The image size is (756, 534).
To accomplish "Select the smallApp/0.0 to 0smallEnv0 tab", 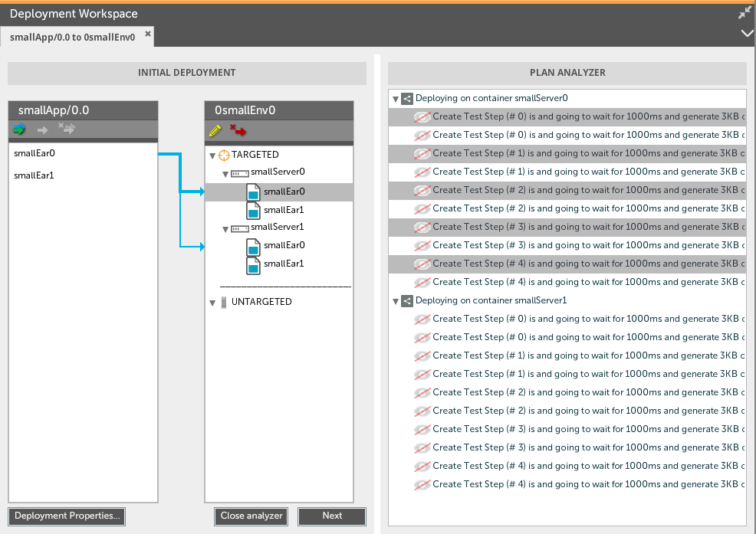I will (72, 37).
